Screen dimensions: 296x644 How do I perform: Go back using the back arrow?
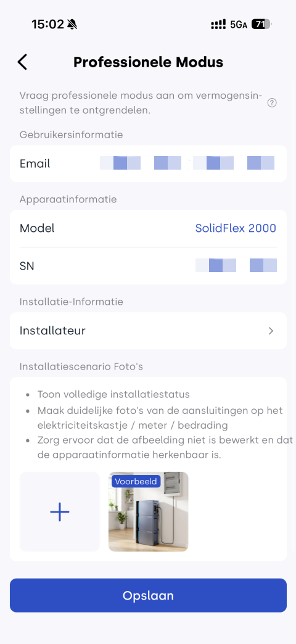click(22, 62)
